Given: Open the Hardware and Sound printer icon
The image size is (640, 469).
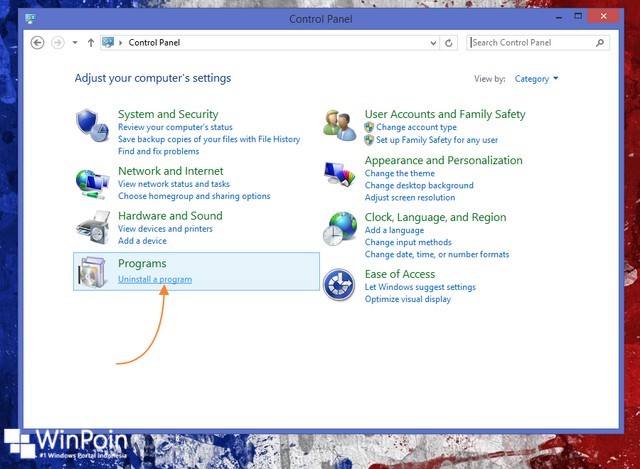Looking at the screenshot, I should 93,227.
